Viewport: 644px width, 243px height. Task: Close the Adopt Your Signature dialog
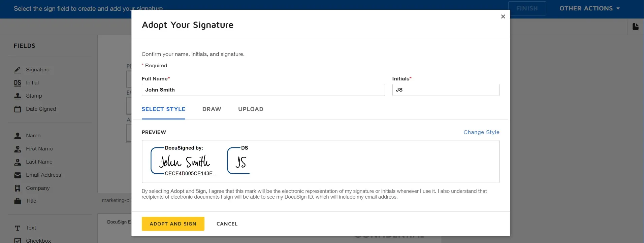click(503, 16)
